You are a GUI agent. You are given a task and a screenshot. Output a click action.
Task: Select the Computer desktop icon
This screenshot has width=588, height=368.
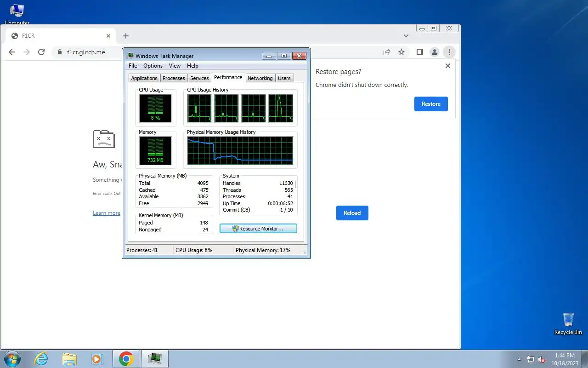coord(17,14)
